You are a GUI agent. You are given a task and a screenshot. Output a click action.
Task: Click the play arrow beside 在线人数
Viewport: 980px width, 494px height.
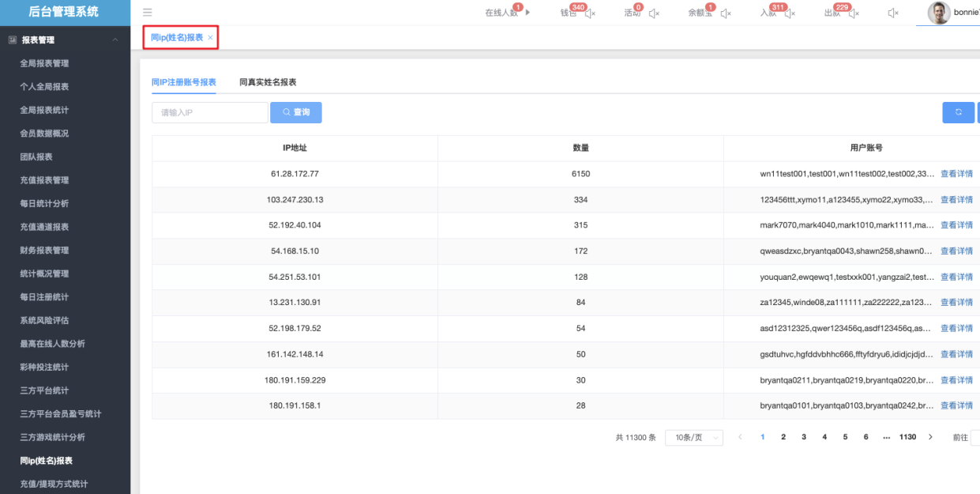528,13
